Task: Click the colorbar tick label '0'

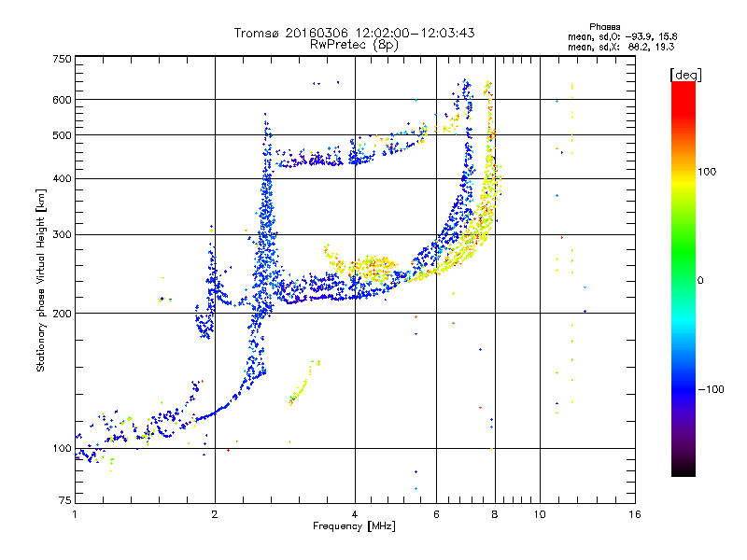Action: coord(700,281)
